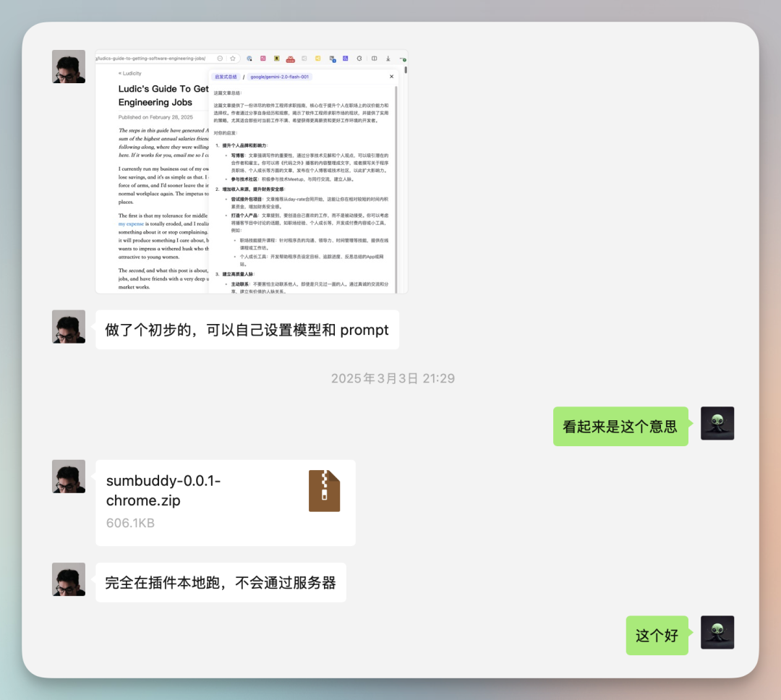Toggle the bookmark star in the address bar
Screen dimensions: 781x700
pos(232,58)
